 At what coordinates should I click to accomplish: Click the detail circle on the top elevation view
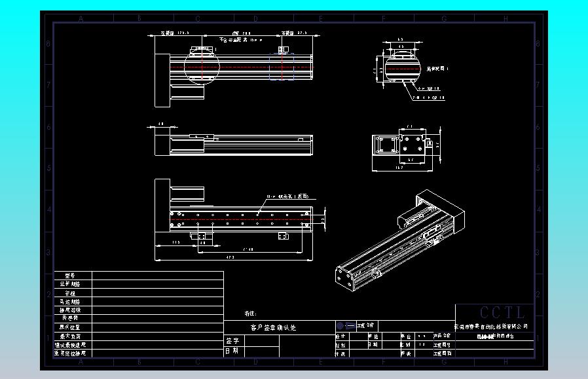(x=202, y=67)
